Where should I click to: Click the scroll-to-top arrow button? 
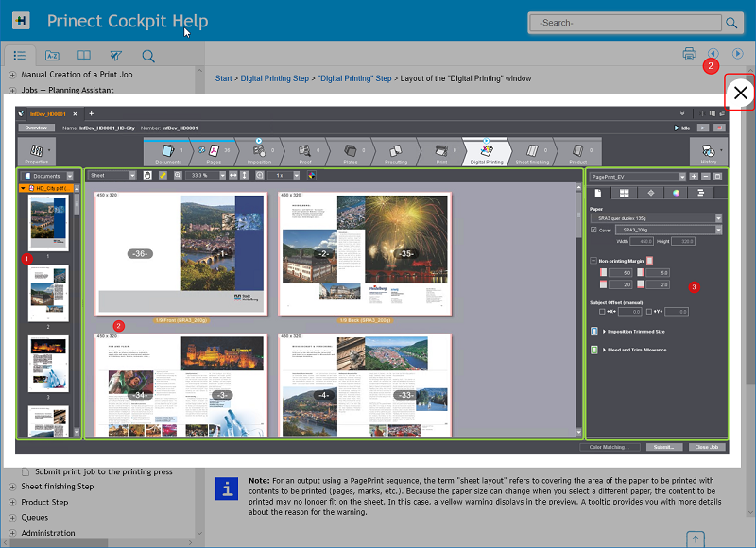tap(696, 539)
